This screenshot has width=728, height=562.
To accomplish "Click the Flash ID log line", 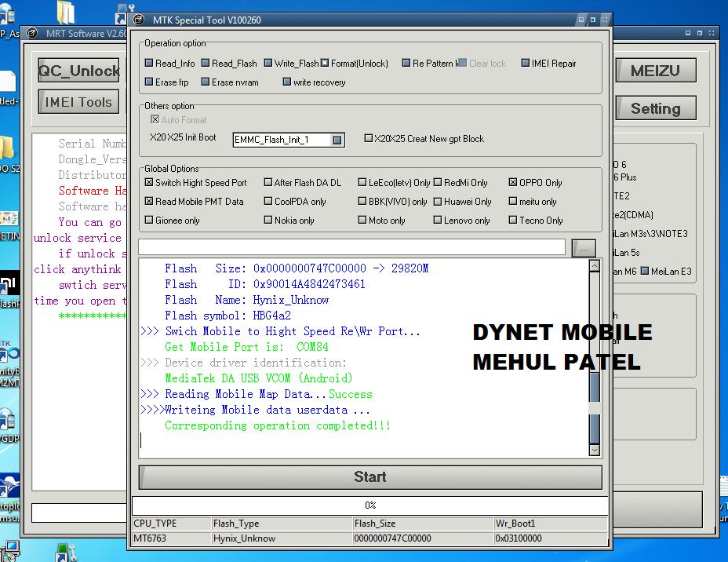I will pos(265,284).
